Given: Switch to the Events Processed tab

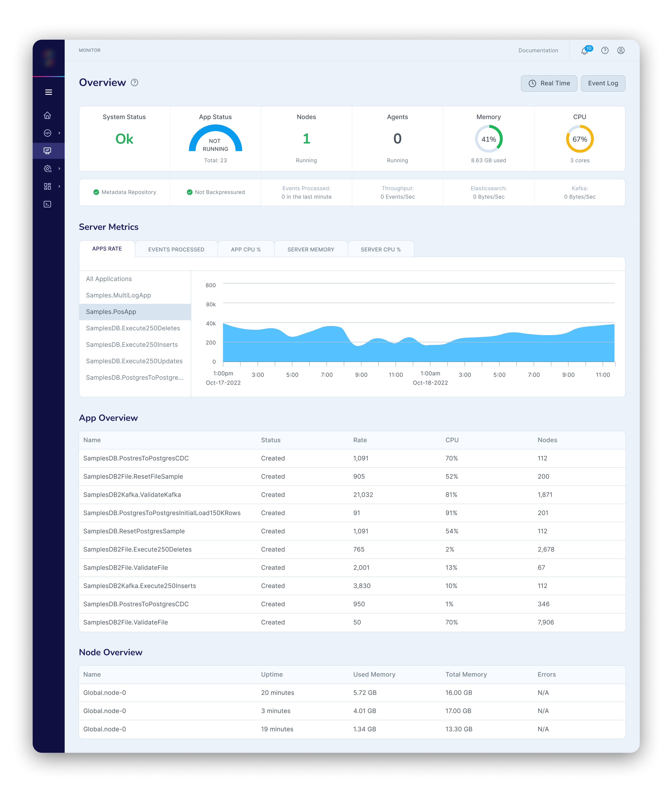Looking at the screenshot, I should click(x=176, y=249).
